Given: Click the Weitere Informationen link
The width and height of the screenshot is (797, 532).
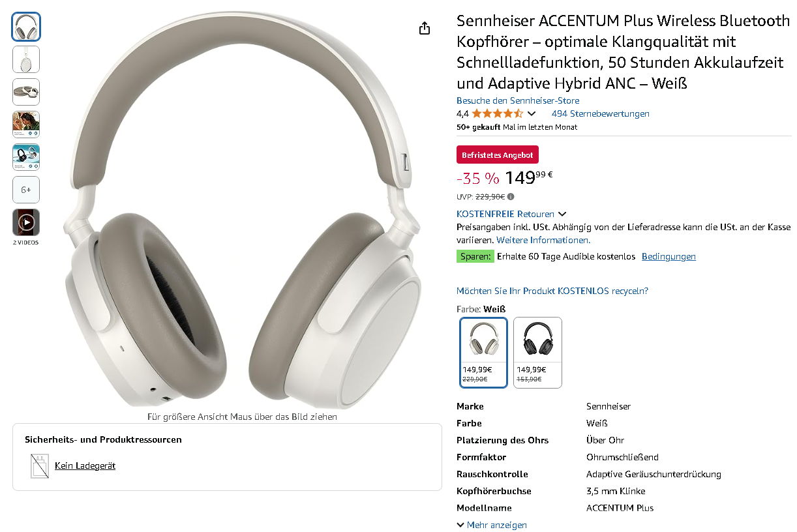Looking at the screenshot, I should (543, 240).
